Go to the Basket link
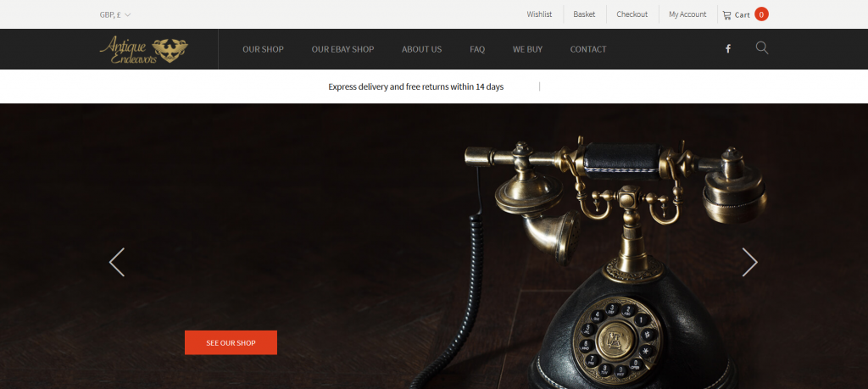The width and height of the screenshot is (868, 389). click(x=584, y=14)
